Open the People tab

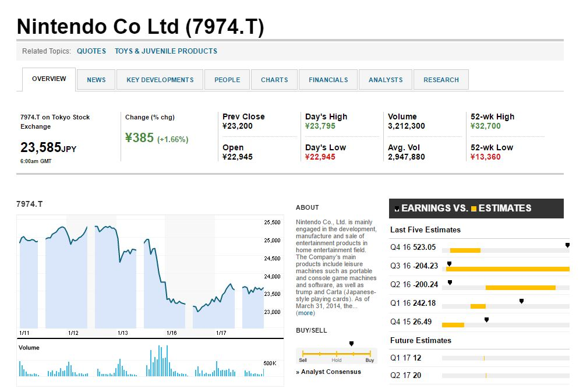(x=227, y=80)
